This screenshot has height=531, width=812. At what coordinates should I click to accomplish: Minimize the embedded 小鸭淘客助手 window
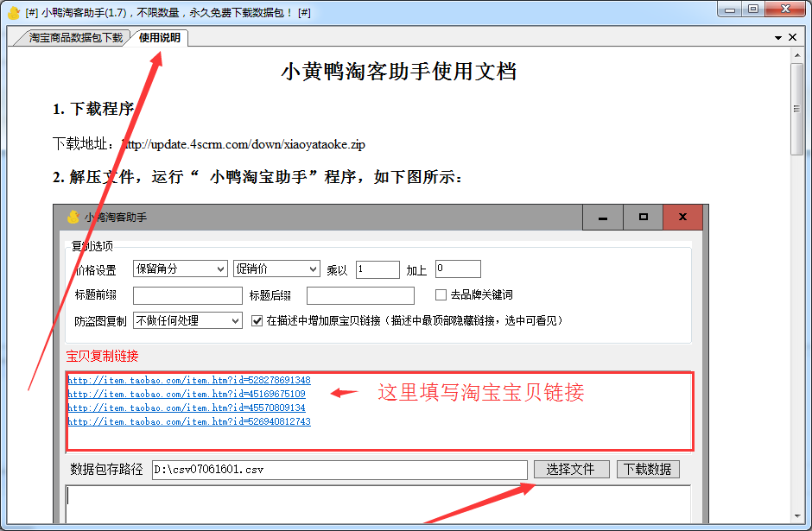click(x=603, y=218)
